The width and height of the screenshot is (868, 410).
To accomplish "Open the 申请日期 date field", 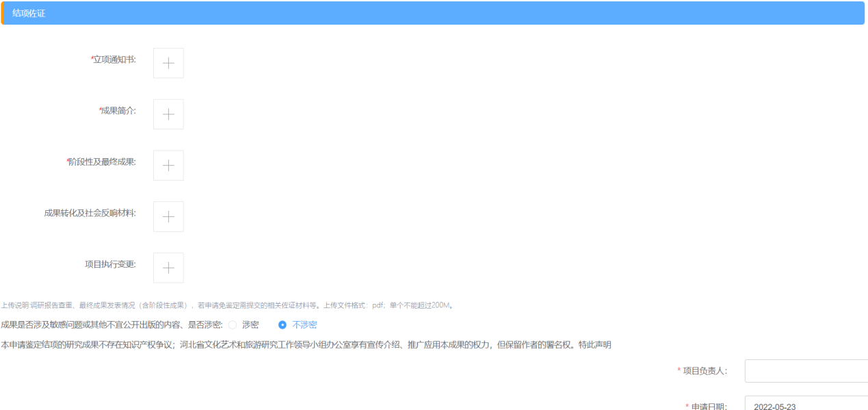I will tap(806, 406).
